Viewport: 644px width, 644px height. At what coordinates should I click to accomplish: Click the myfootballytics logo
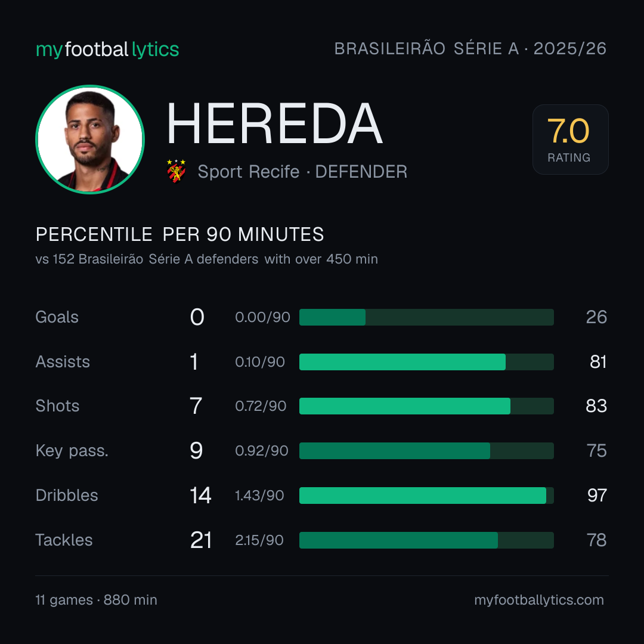click(x=107, y=49)
